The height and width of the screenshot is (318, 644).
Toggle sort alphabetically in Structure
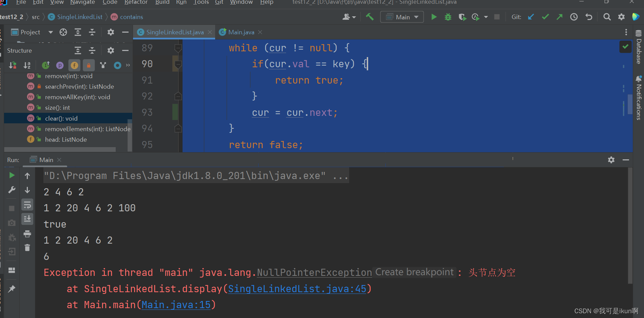click(27, 65)
